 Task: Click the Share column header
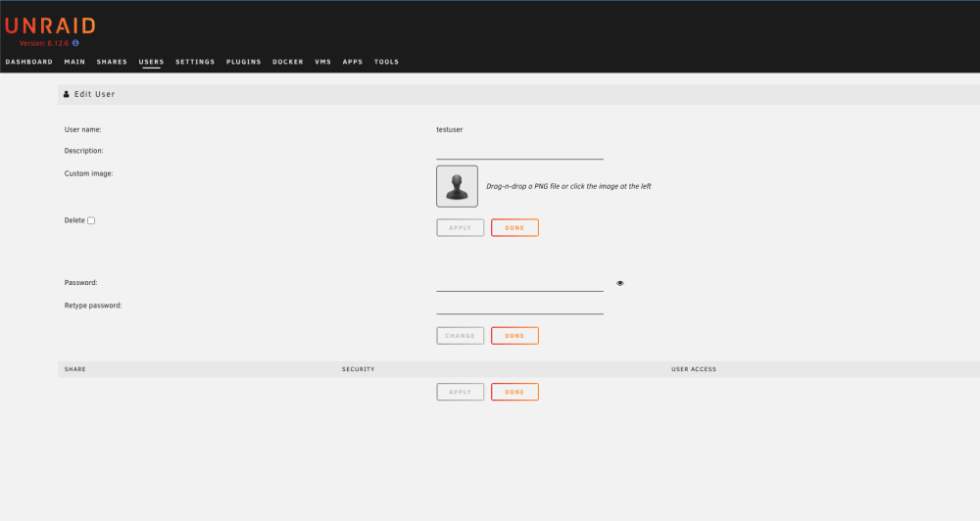[x=75, y=369]
